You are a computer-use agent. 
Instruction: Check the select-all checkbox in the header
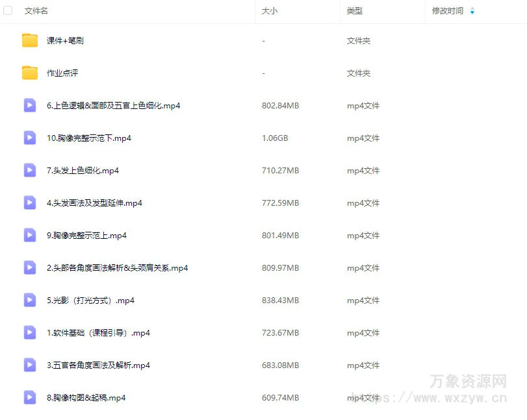(x=8, y=10)
